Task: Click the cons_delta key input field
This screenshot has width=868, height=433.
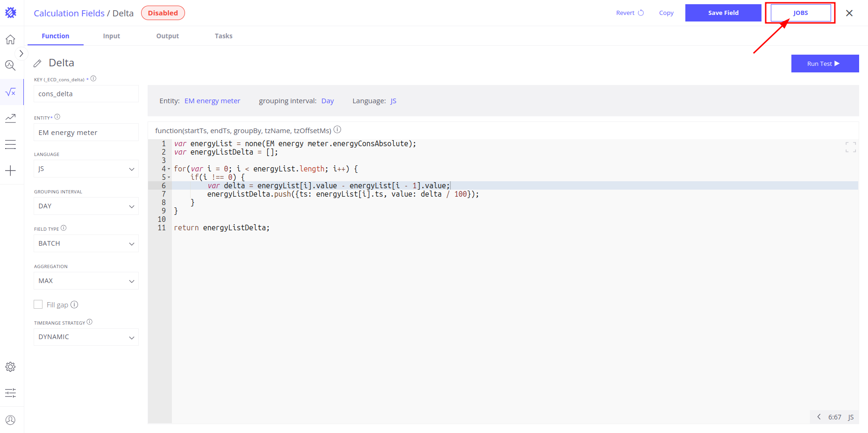Action: pos(86,94)
